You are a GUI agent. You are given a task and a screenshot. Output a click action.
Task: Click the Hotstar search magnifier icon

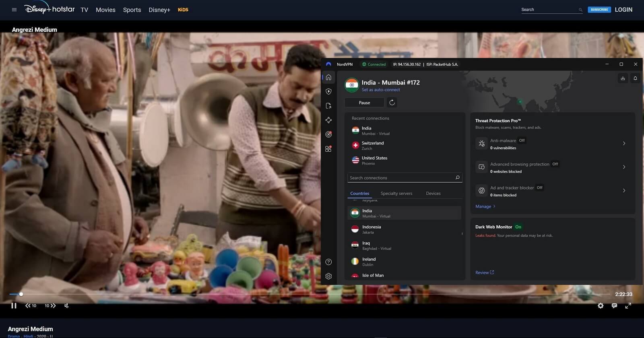tap(580, 10)
